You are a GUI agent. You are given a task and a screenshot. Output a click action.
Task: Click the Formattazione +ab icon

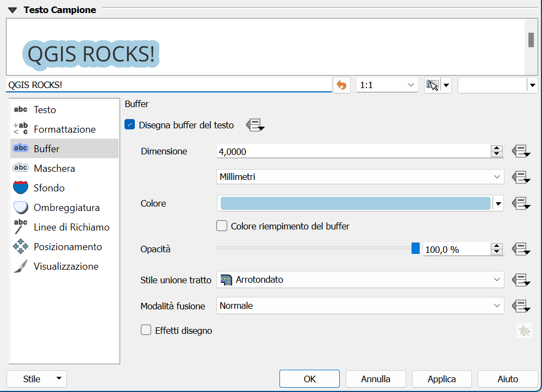[x=21, y=129]
